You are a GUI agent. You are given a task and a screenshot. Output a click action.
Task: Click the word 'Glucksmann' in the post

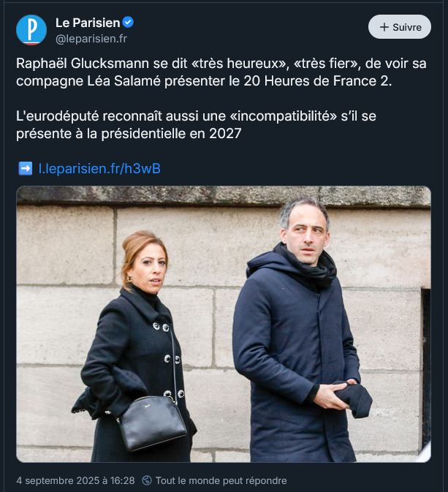(x=110, y=64)
